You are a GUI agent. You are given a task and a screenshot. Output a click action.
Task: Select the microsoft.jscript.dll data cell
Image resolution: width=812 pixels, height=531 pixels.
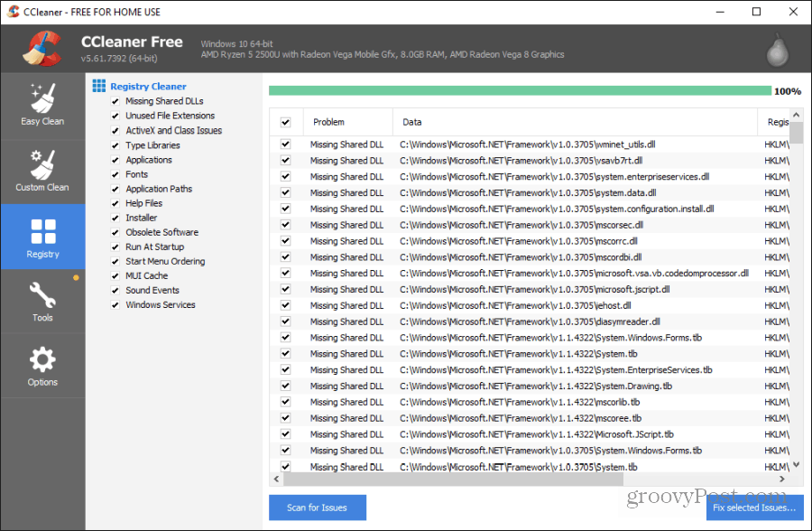point(534,289)
